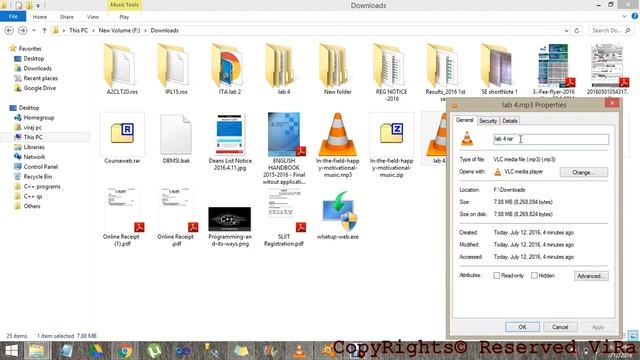The height and width of the screenshot is (360, 640).
Task: Select Google Drive in navigation pane
Action: (40, 88)
